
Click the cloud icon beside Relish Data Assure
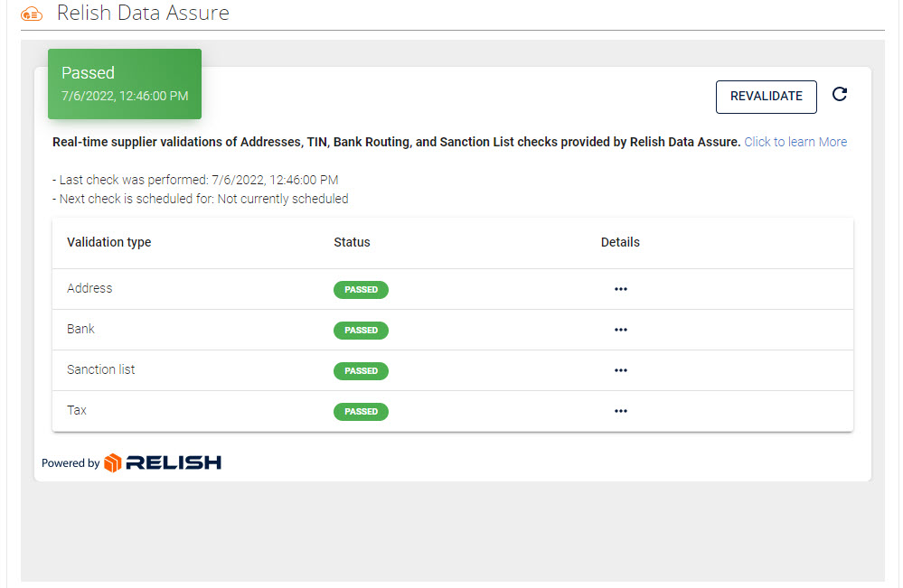[32, 14]
